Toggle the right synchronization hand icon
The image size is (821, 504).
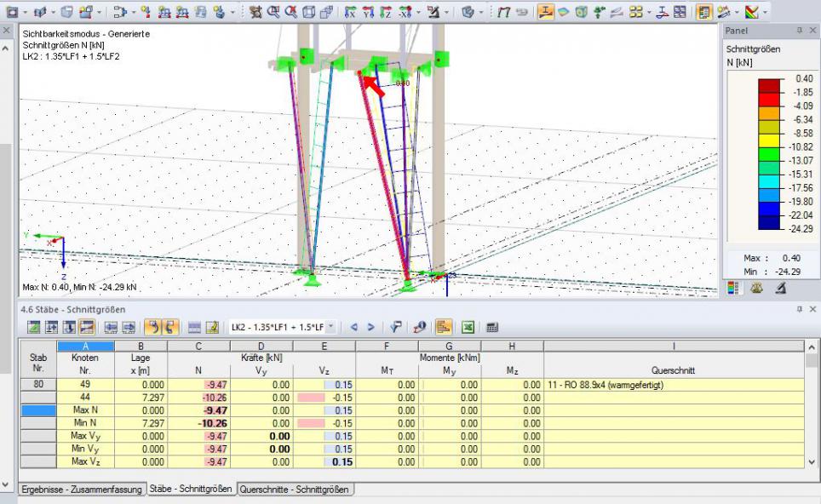click(170, 327)
